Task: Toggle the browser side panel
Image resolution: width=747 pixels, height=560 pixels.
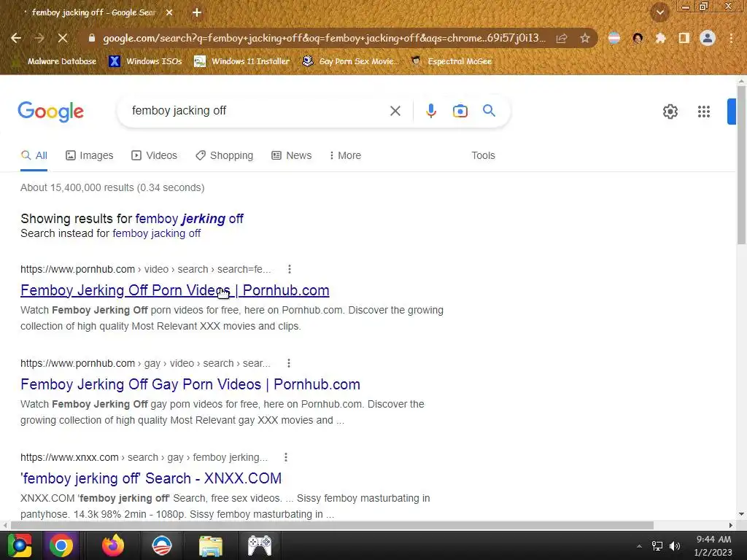Action: tap(684, 38)
